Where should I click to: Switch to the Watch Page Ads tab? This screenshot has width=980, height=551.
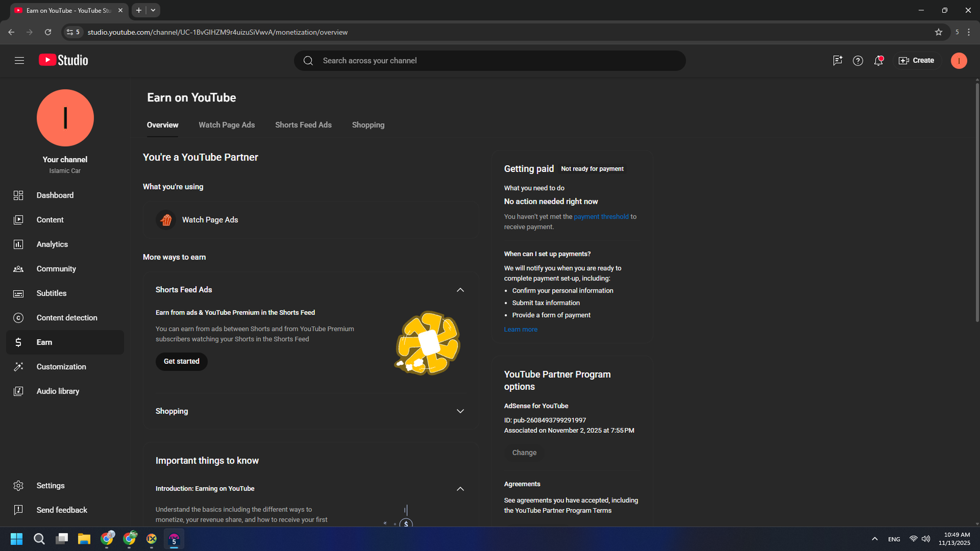point(227,125)
